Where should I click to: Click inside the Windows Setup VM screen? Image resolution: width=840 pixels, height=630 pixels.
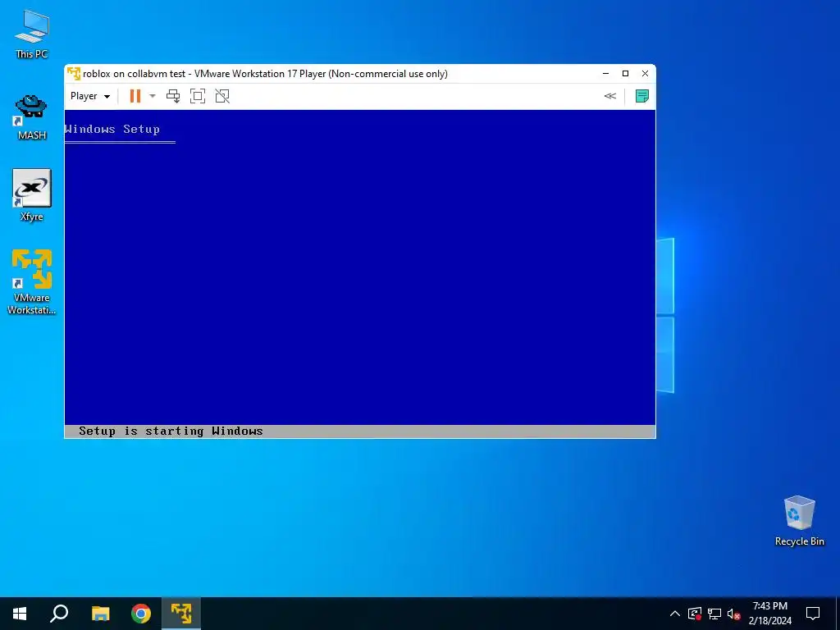click(360, 274)
